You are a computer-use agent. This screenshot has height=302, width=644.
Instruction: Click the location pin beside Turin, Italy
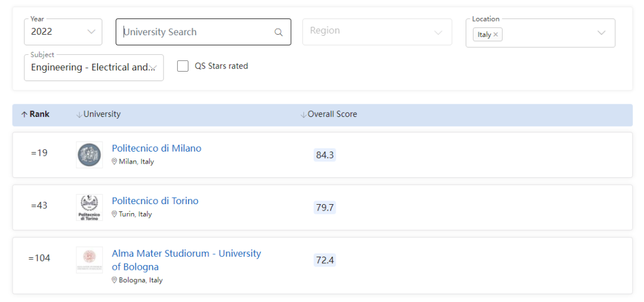click(x=114, y=214)
